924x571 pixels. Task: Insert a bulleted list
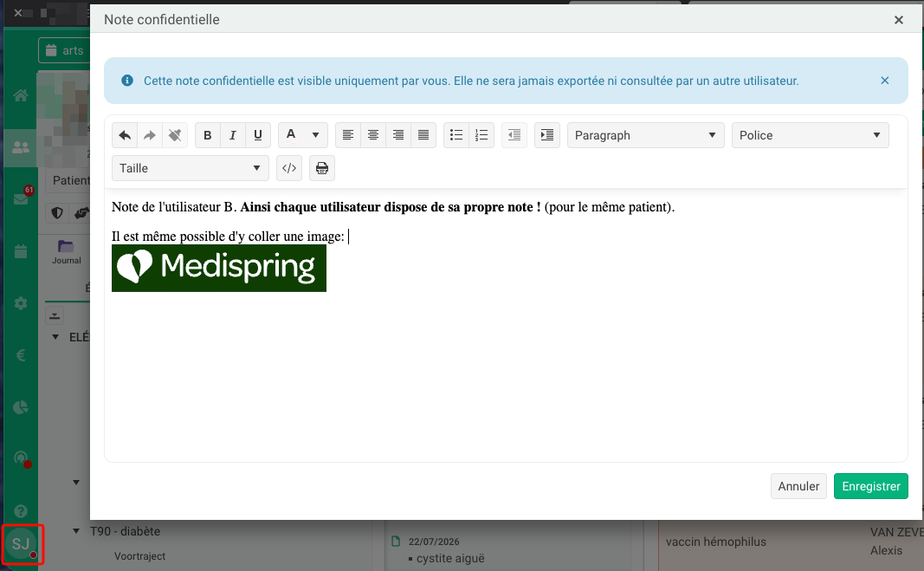(456, 135)
